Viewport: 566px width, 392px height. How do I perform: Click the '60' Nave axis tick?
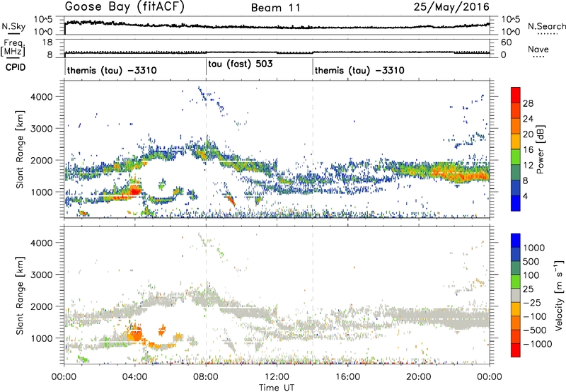point(507,42)
